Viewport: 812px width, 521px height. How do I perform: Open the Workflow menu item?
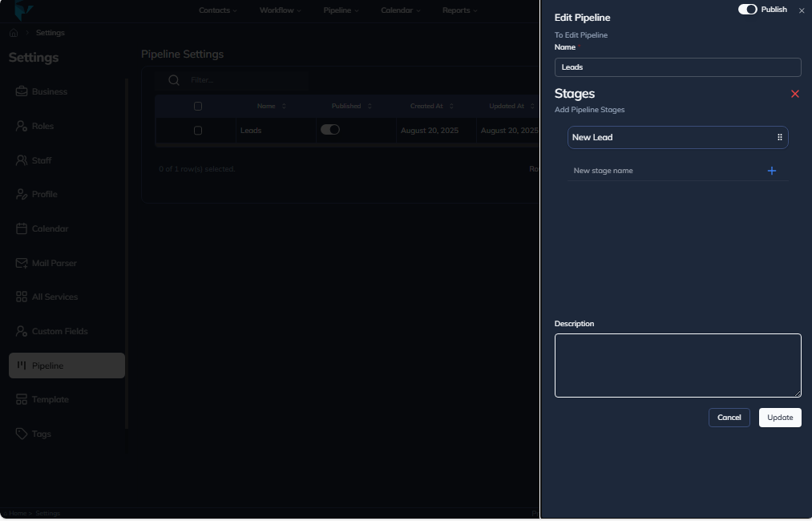tap(279, 10)
